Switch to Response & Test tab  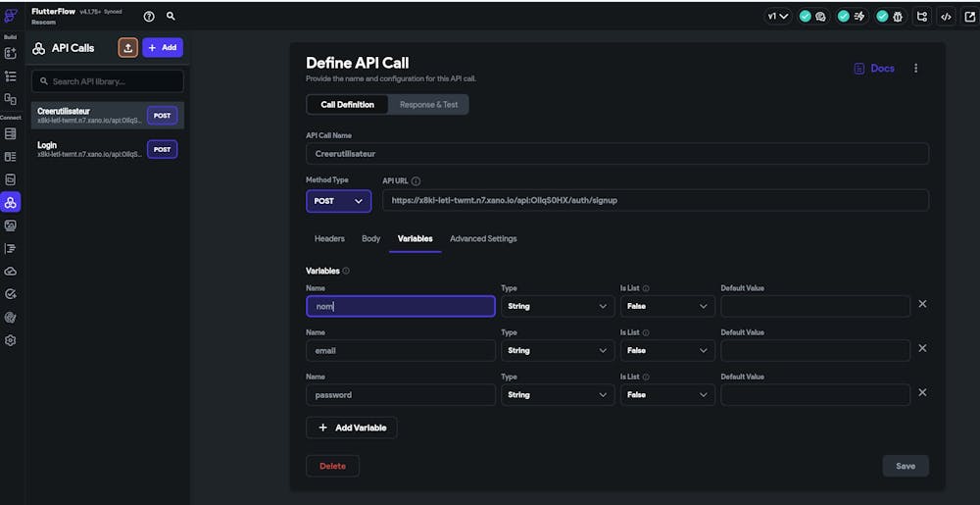(428, 104)
